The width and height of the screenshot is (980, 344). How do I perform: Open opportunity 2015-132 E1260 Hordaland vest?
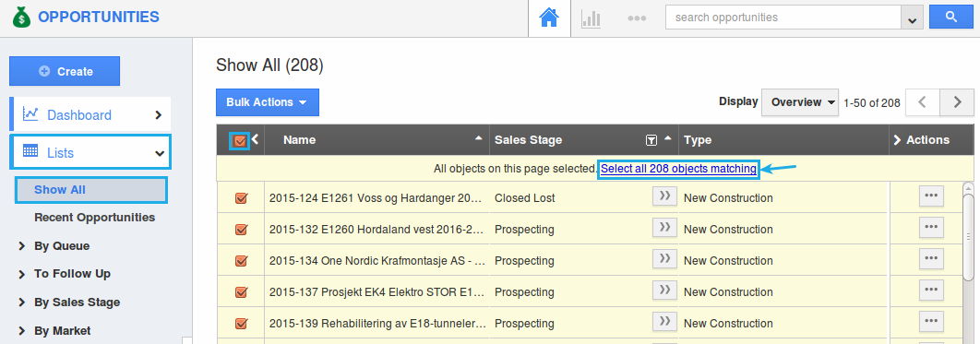pyautogui.click(x=377, y=229)
